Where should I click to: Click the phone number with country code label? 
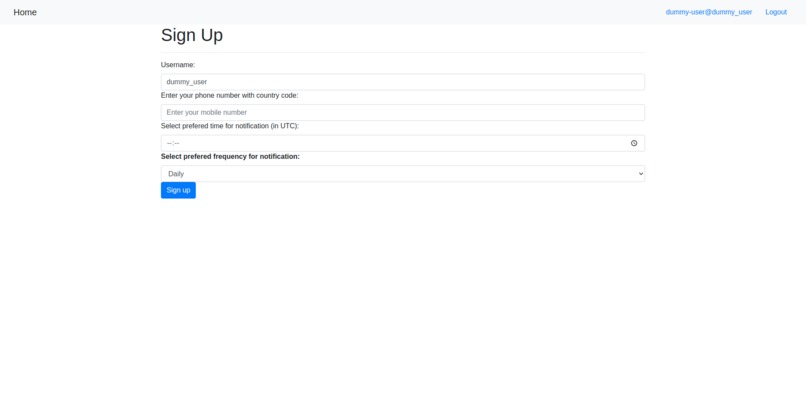coord(229,96)
